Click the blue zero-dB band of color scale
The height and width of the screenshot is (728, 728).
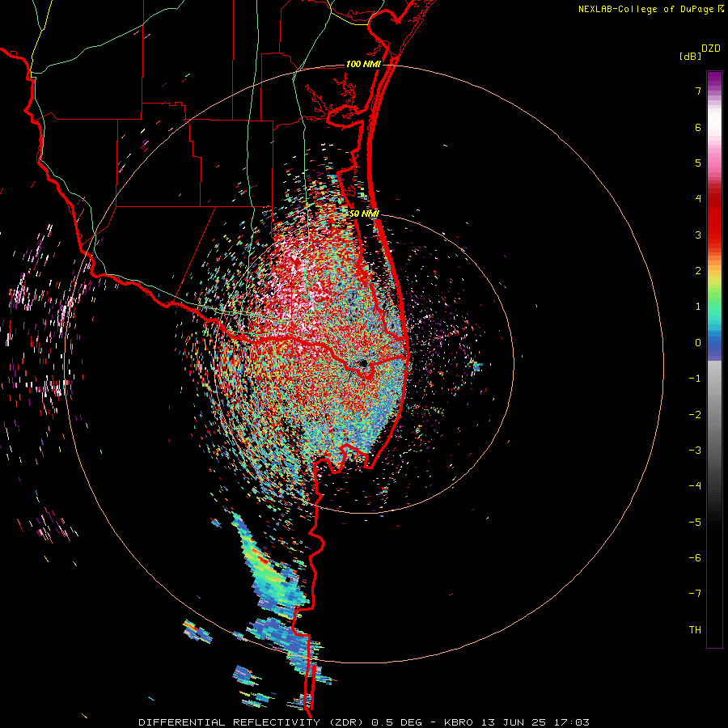click(714, 346)
